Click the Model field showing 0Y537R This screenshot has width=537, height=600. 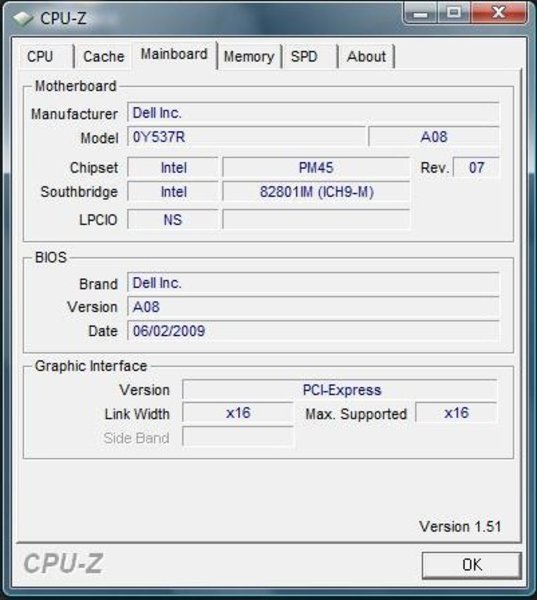click(x=246, y=137)
